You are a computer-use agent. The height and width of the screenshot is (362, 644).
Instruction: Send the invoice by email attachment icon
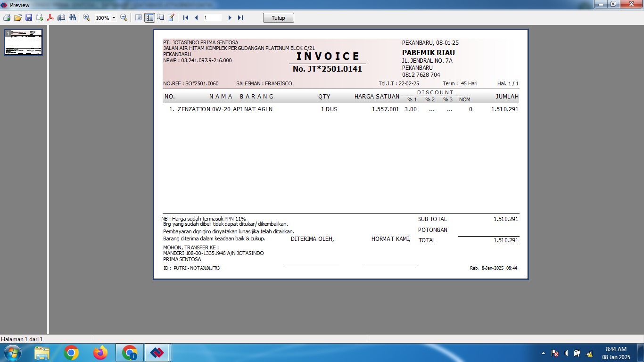(61, 17)
